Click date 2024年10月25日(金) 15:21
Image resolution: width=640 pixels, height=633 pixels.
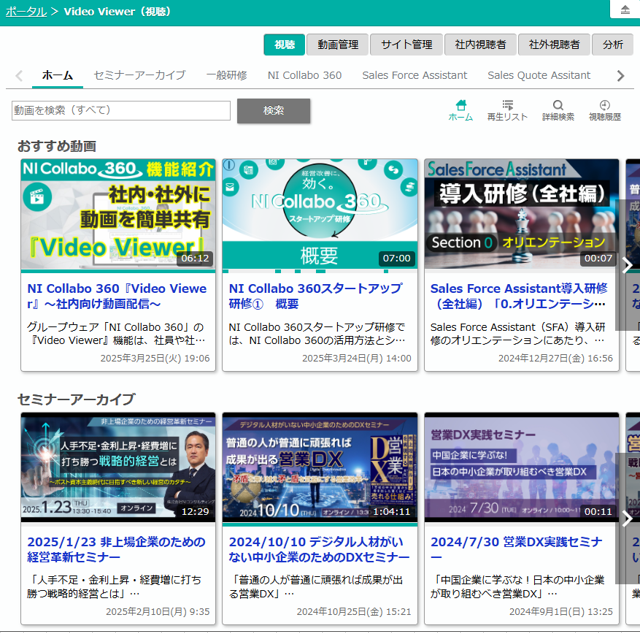tap(354, 611)
